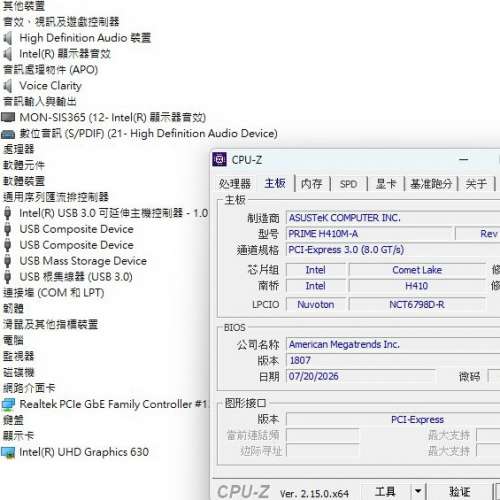Select the 韌體 category

click(13, 309)
